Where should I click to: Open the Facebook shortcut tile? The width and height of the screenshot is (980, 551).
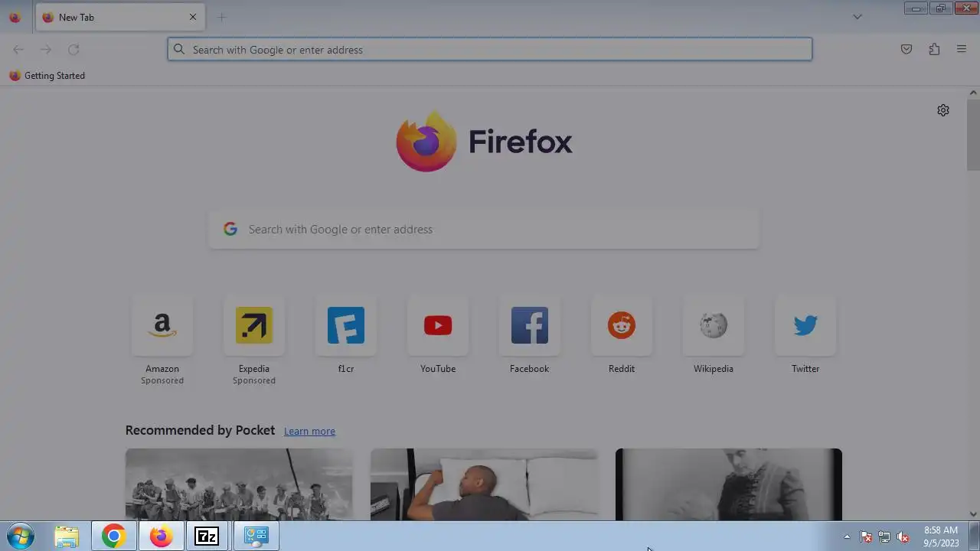click(530, 326)
